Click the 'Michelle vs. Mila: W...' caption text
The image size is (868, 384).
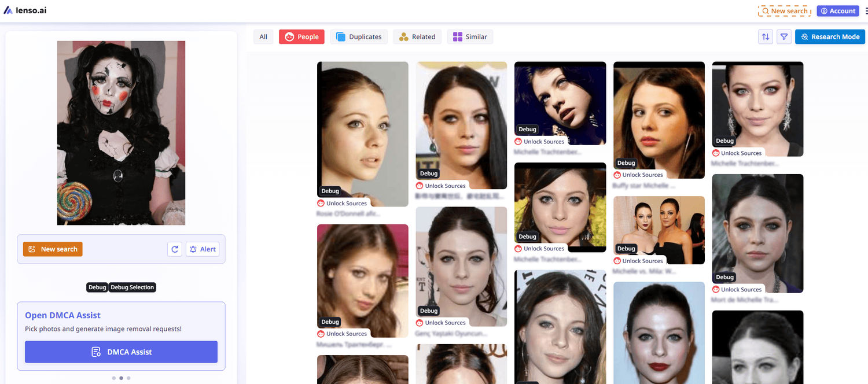(x=645, y=271)
